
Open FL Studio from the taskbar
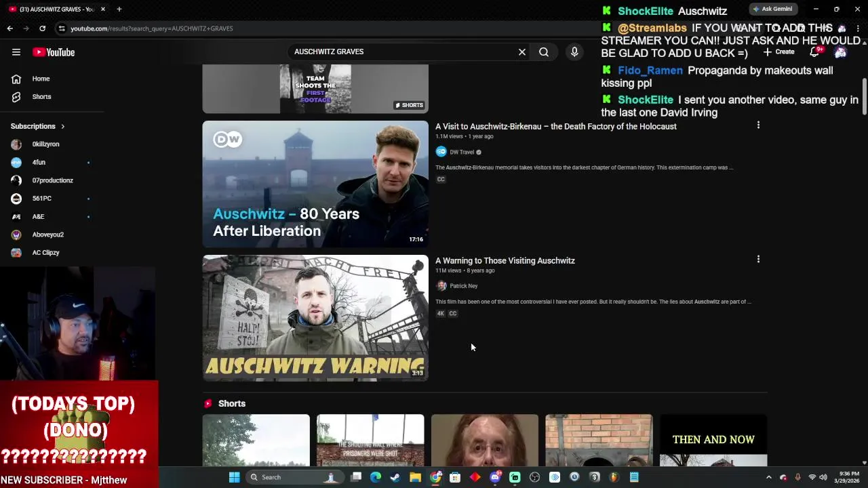614,477
